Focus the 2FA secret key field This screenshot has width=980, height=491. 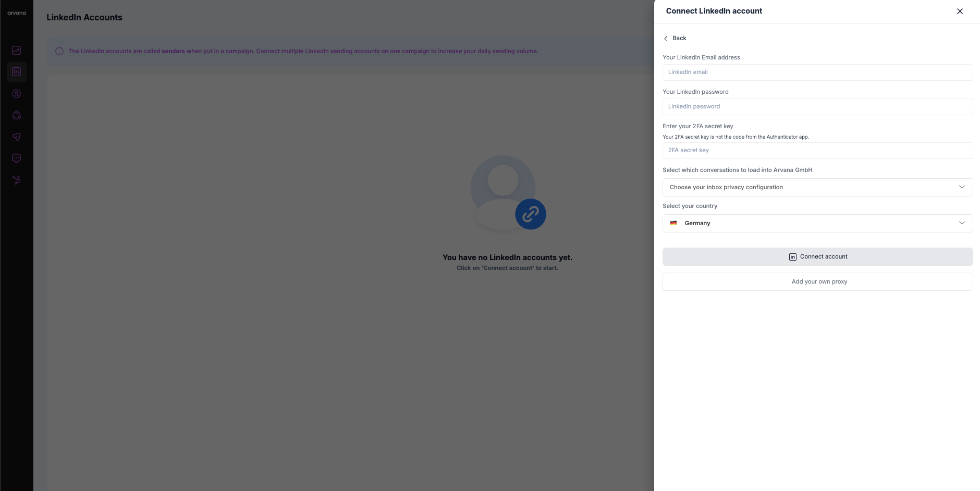[x=817, y=151]
